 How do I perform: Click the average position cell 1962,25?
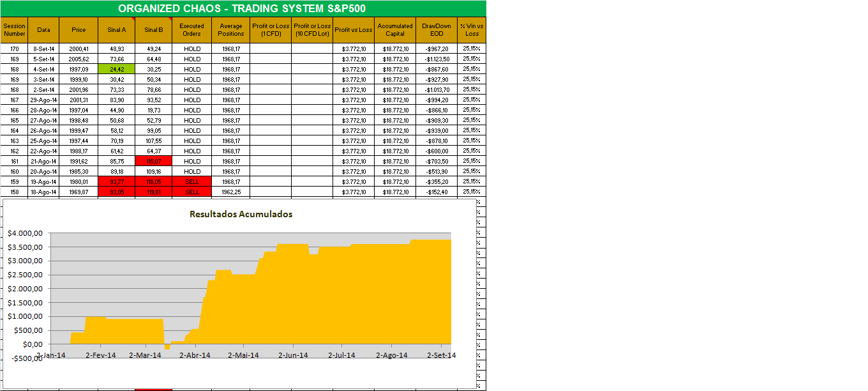tap(231, 192)
